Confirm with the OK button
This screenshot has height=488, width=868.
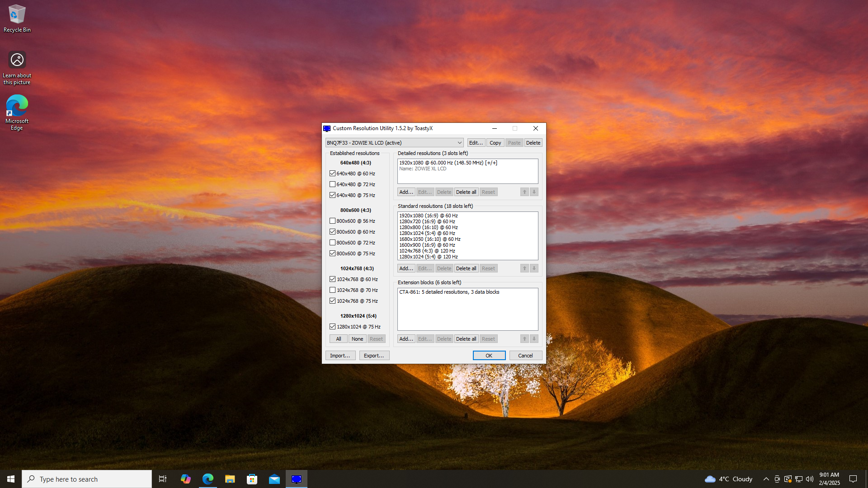pyautogui.click(x=489, y=356)
